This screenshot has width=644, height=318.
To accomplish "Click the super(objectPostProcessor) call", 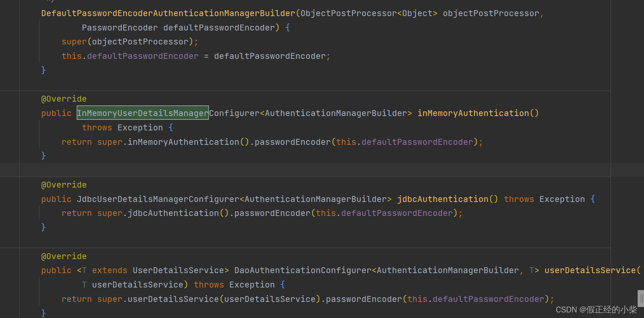I will coord(128,42).
